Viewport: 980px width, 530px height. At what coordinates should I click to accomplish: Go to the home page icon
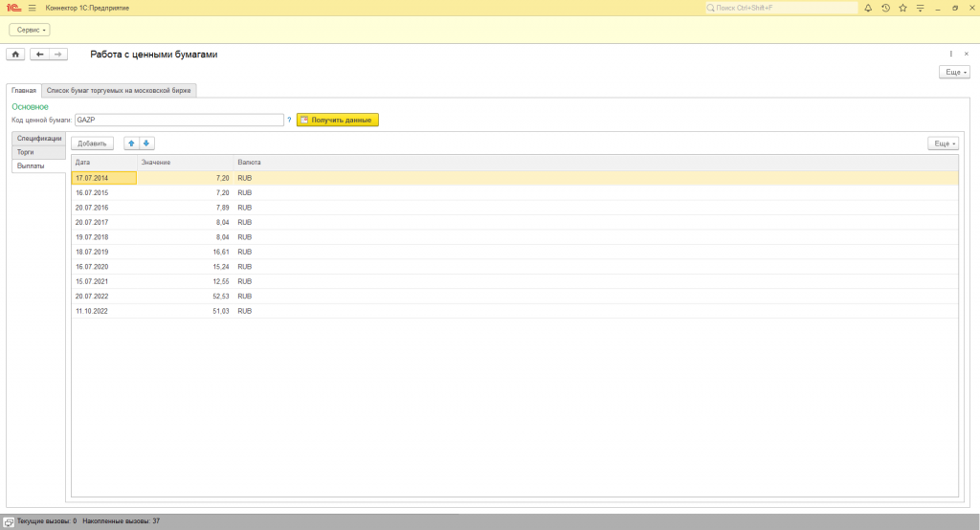(15, 55)
